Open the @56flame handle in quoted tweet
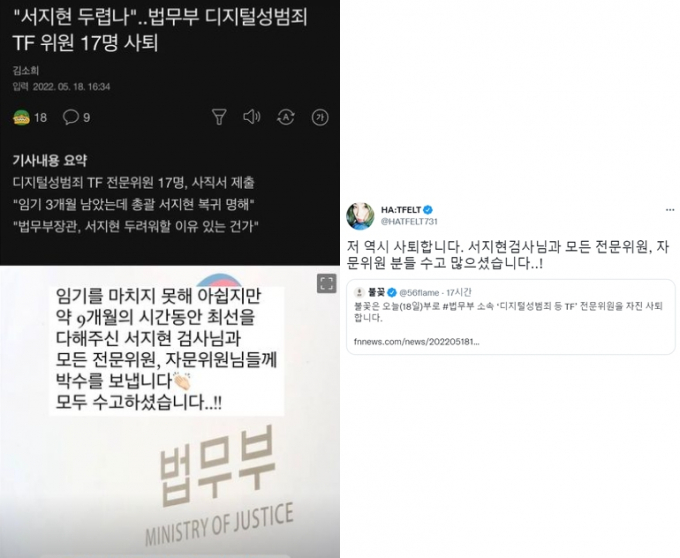 (419, 293)
